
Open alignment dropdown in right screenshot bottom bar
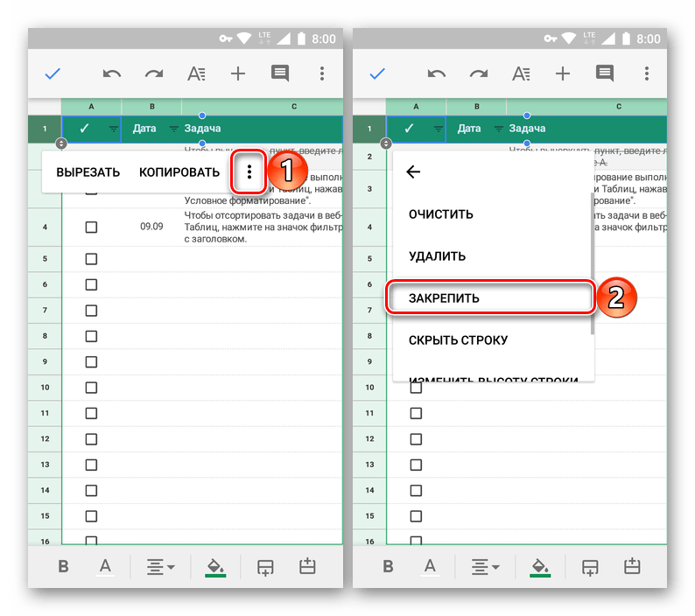(x=485, y=567)
